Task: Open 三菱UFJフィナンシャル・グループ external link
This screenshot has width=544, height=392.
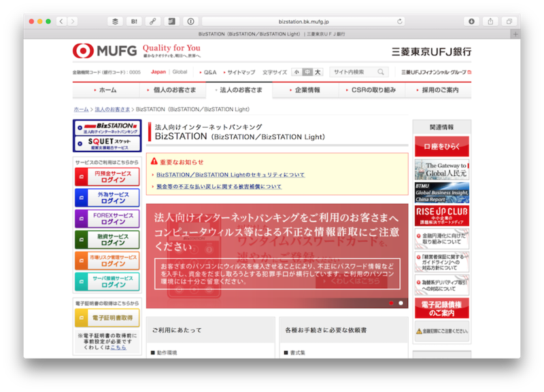Action: pos(436,72)
